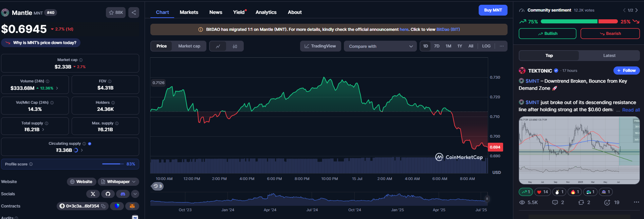The image size is (644, 219).
Task: Open TEKTONIC post more options ellipsis
Action: (x=636, y=202)
